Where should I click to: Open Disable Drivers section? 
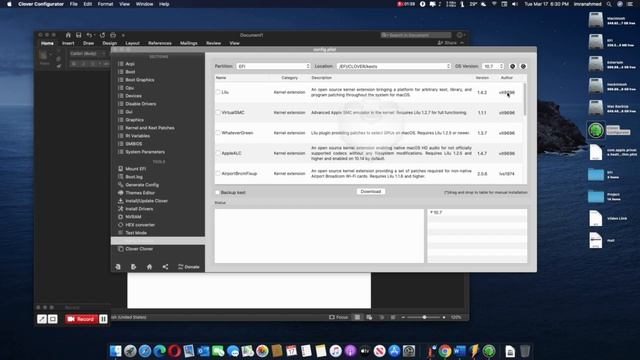pyautogui.click(x=140, y=104)
